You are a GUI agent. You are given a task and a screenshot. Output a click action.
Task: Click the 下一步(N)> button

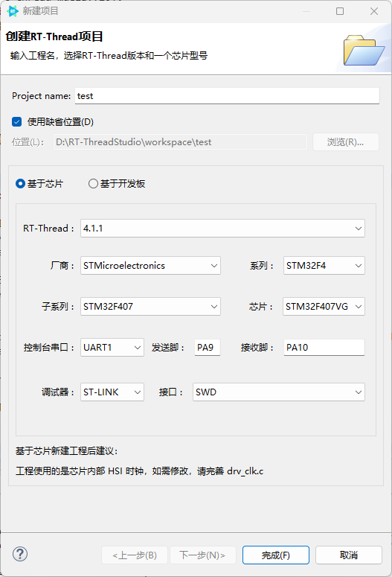tap(202, 555)
